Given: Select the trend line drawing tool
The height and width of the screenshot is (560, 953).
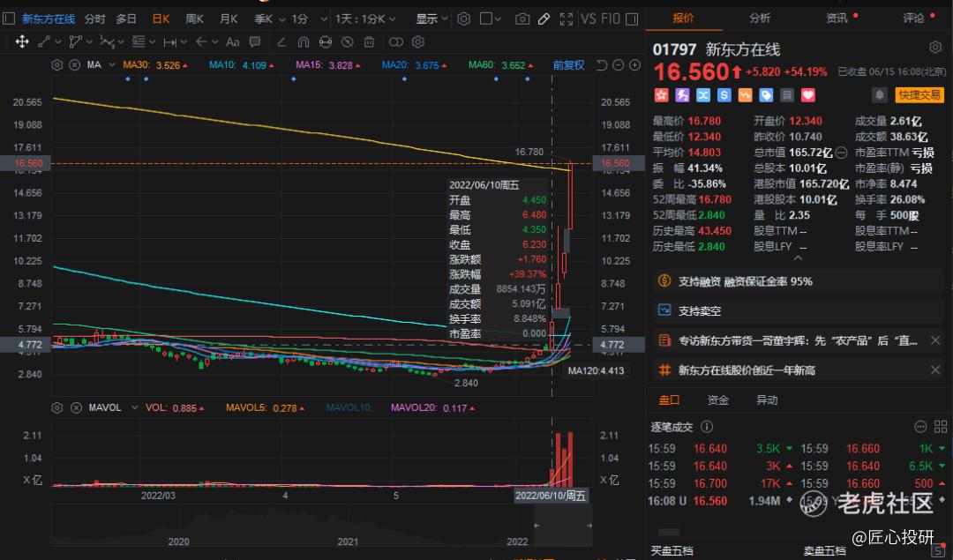Looking at the screenshot, I should point(44,42).
